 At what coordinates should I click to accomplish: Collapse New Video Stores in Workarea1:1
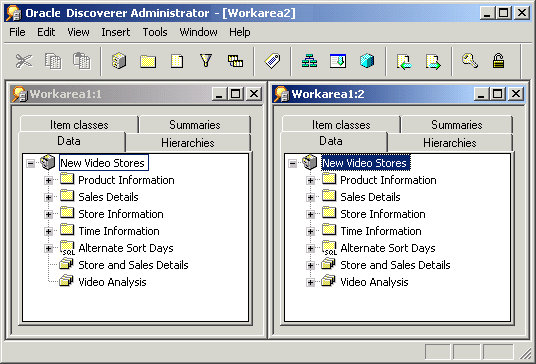tap(30, 163)
